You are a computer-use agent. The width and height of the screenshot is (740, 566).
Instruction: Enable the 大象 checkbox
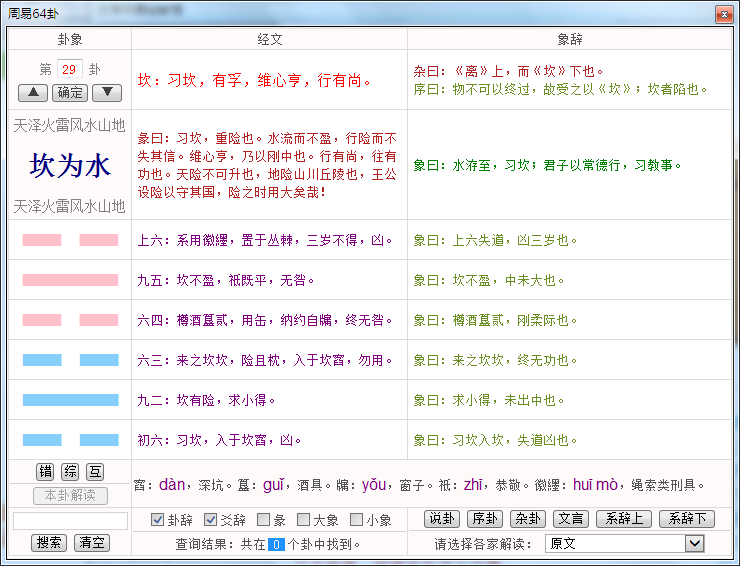point(303,520)
